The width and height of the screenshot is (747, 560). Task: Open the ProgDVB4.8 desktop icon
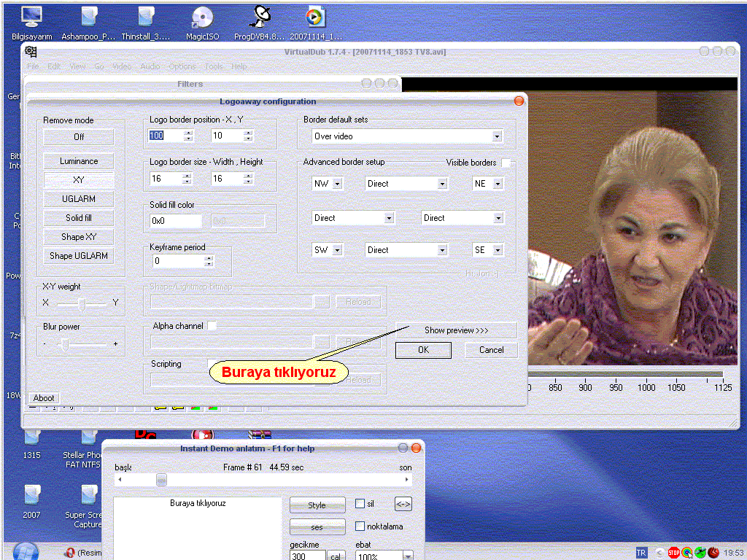coord(260,22)
